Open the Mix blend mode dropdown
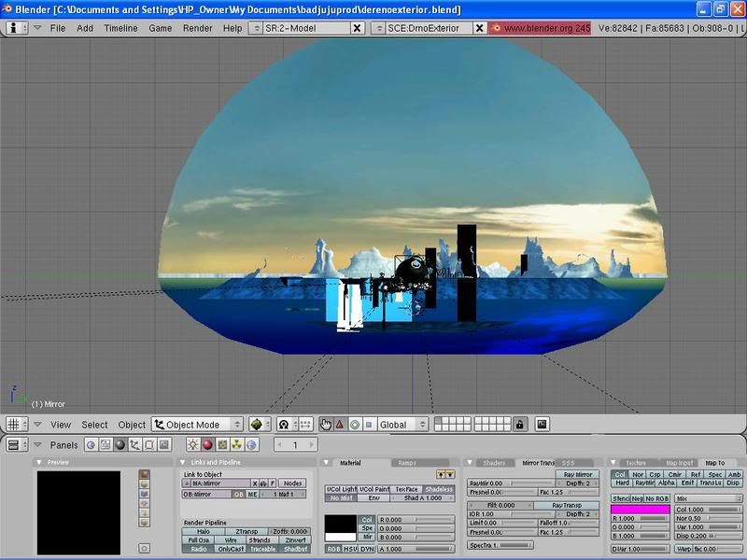The width and height of the screenshot is (747, 560). pos(709,498)
